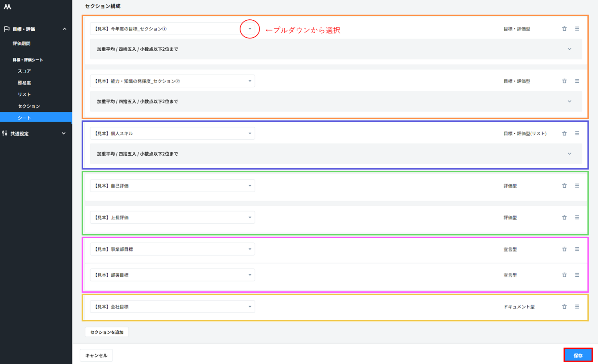Click セクションを追加 button
Screen dimensions: 598x364
coord(107,332)
